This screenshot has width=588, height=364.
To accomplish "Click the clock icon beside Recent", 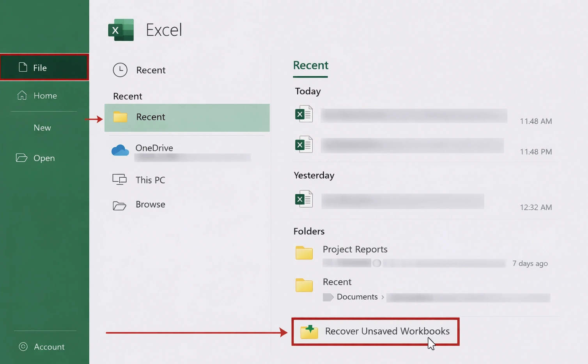I will [120, 70].
